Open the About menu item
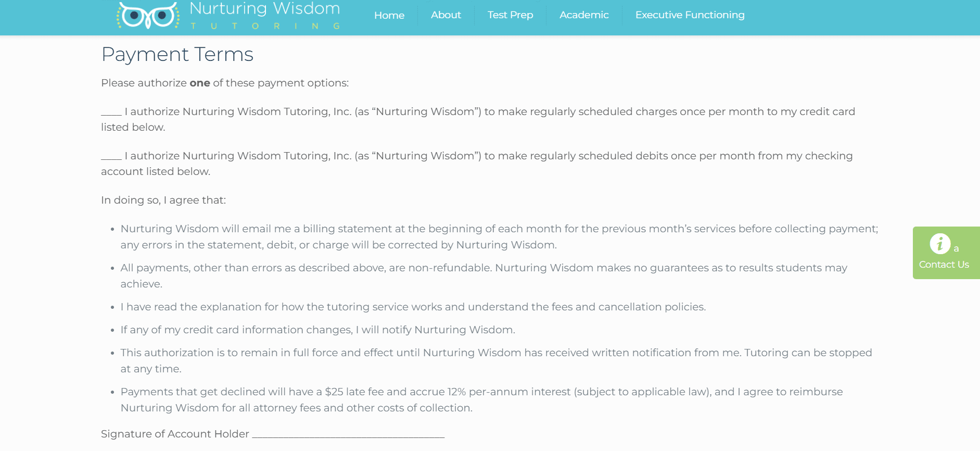The image size is (980, 451). point(446,15)
